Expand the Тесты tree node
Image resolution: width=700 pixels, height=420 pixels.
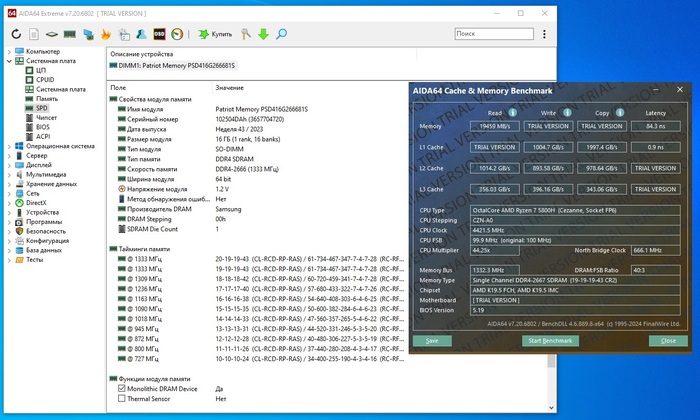point(8,259)
